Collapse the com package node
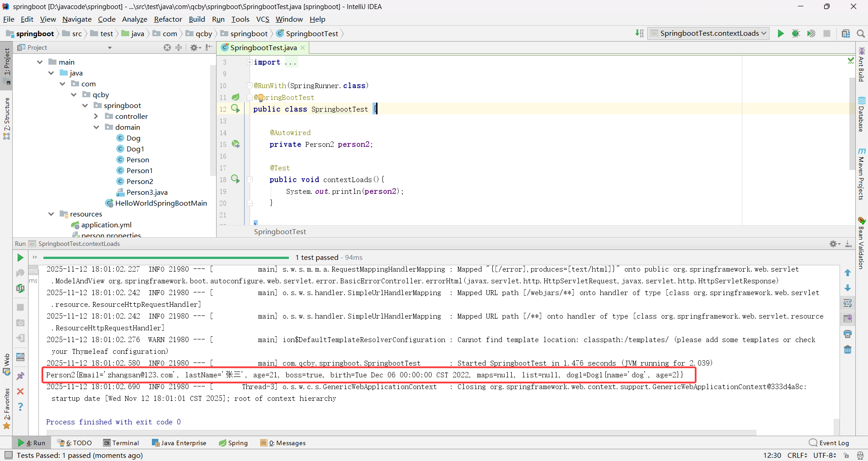The width and height of the screenshot is (868, 461). 62,84
